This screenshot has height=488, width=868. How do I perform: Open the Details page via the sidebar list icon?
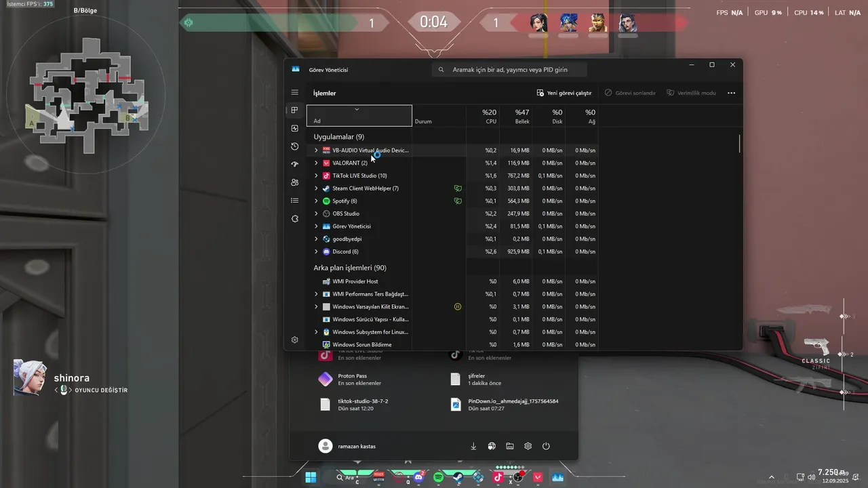pos(294,201)
